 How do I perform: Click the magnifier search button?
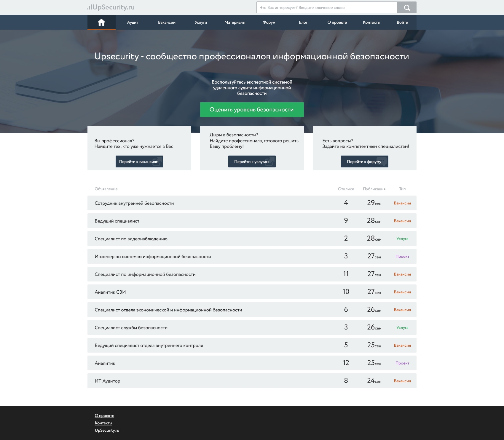coord(407,7)
